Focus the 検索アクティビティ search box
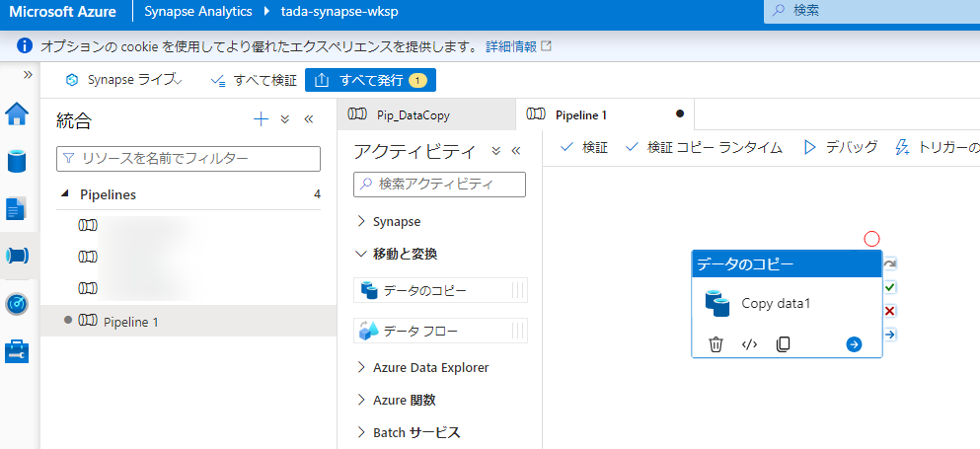Viewport: 980px width, 449px height. (x=439, y=184)
